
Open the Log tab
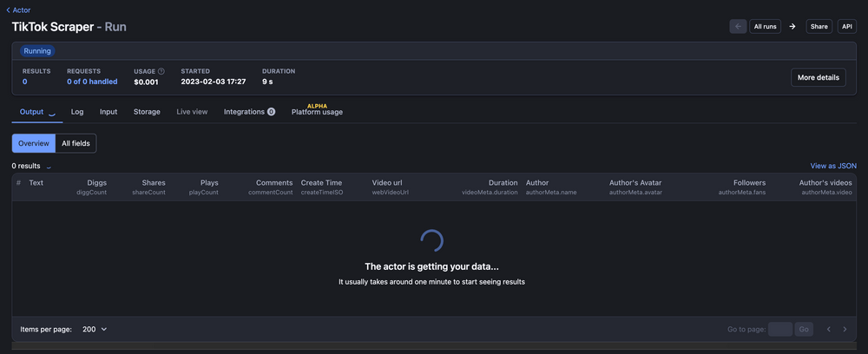pyautogui.click(x=77, y=112)
